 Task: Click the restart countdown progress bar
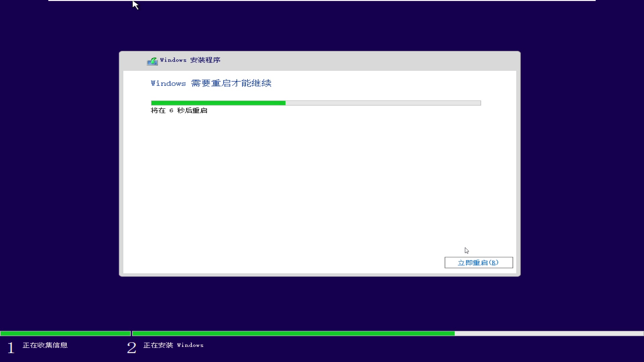point(316,103)
